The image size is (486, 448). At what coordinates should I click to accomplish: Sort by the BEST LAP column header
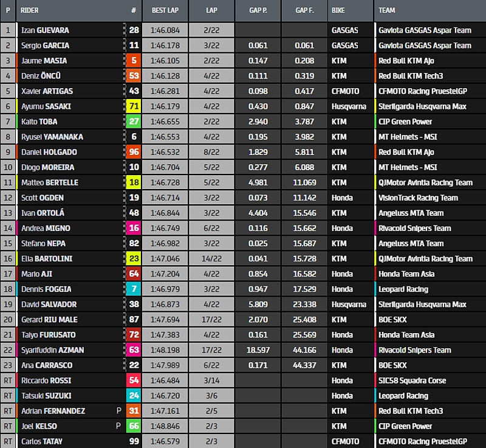tap(164, 10)
